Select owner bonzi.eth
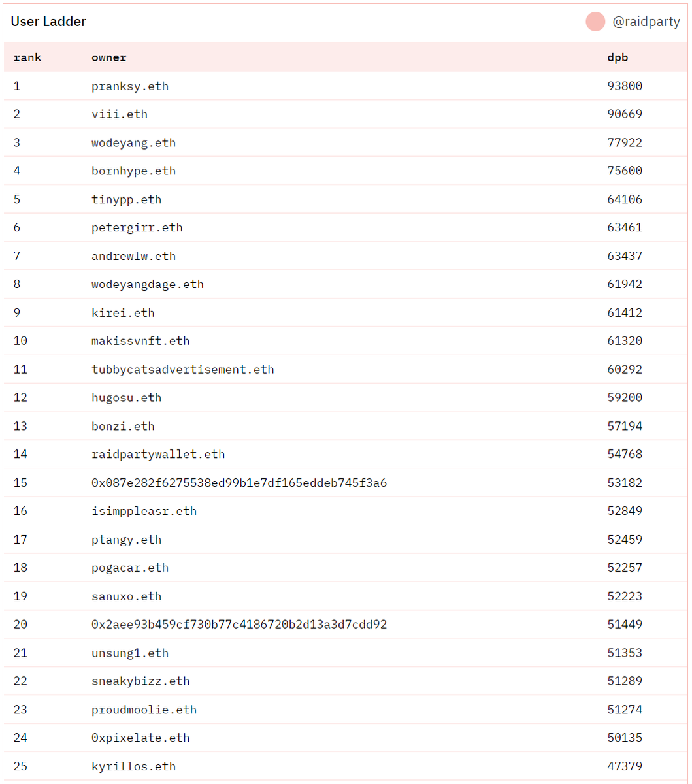The height and width of the screenshot is (784, 692). coord(123,426)
